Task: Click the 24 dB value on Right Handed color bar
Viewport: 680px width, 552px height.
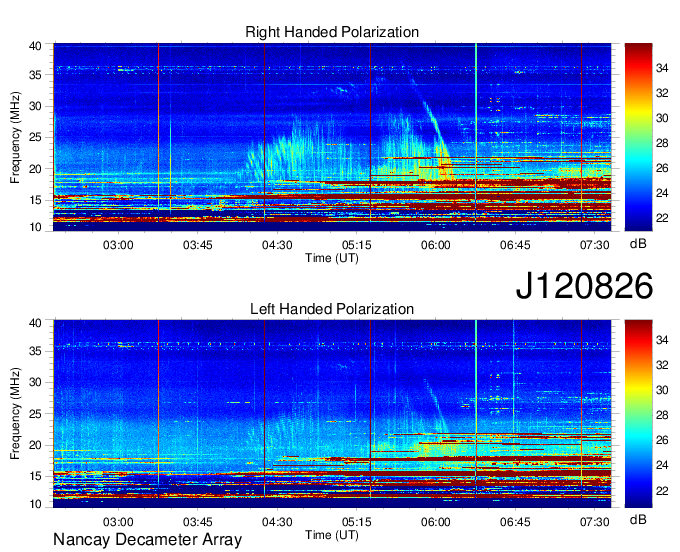Action: click(662, 193)
